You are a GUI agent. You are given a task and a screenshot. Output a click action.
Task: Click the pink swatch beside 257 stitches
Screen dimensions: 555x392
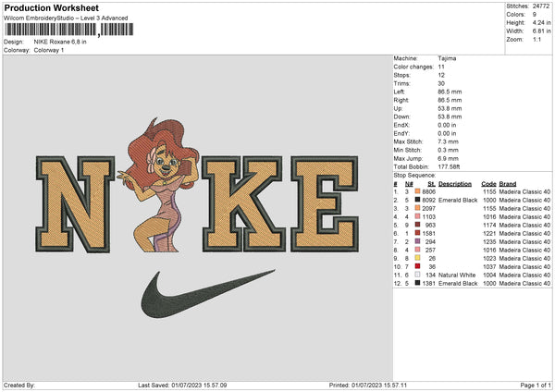(x=418, y=250)
